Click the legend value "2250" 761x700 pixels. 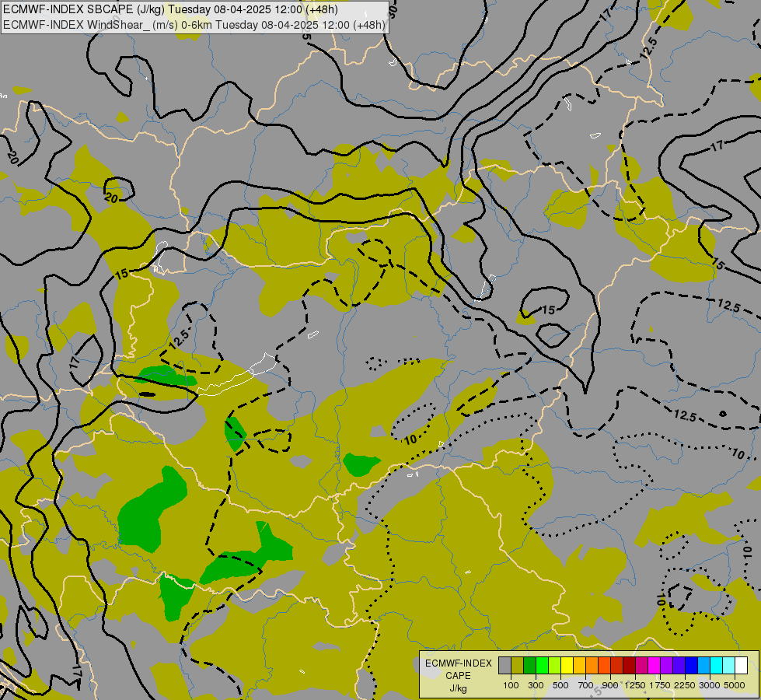(x=685, y=685)
